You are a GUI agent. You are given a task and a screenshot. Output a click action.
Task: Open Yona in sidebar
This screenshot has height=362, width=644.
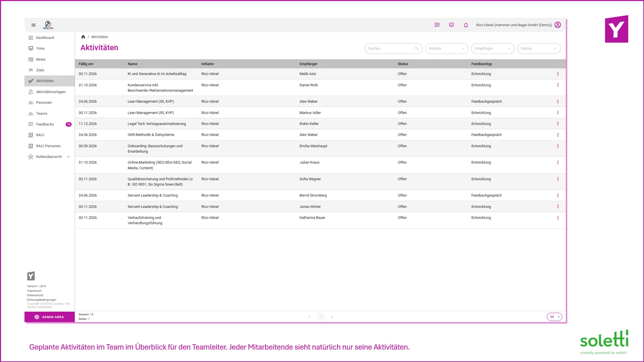pyautogui.click(x=50, y=49)
